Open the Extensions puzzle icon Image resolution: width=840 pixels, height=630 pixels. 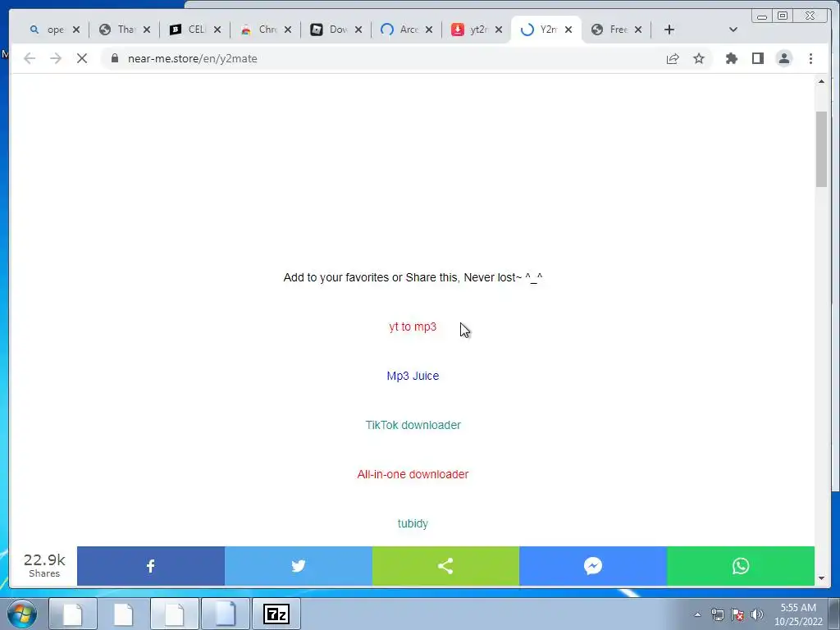click(731, 58)
